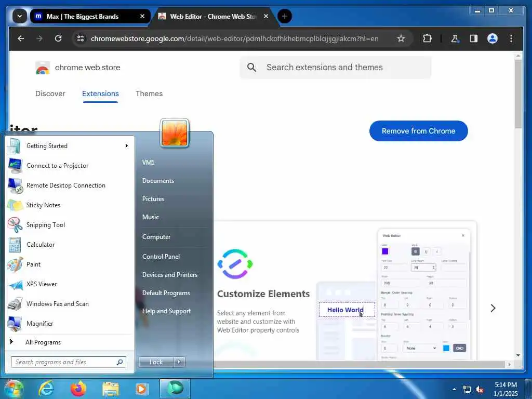This screenshot has width=532, height=399.
Task: Click the forward navigation arrow
Action: (x=39, y=38)
